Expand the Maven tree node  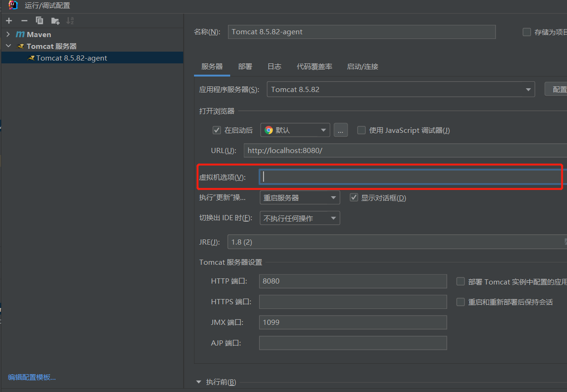[8, 35]
